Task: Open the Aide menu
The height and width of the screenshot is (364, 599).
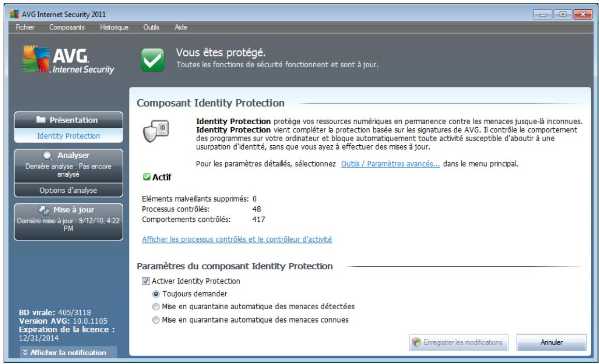Action: tap(181, 27)
